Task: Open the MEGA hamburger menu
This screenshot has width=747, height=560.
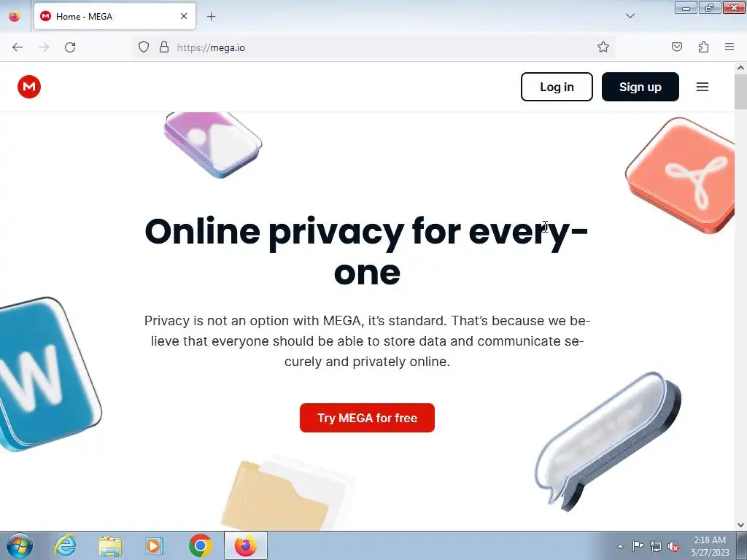Action: 703,87
